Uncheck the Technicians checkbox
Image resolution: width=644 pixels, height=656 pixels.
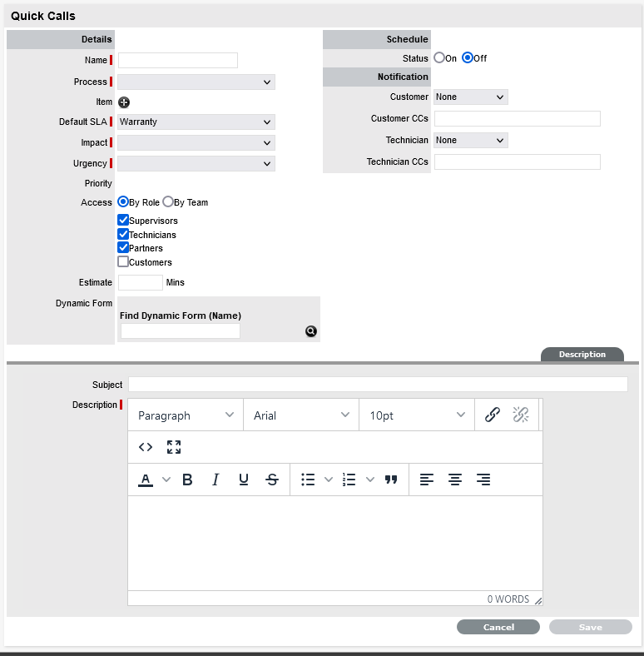123,234
